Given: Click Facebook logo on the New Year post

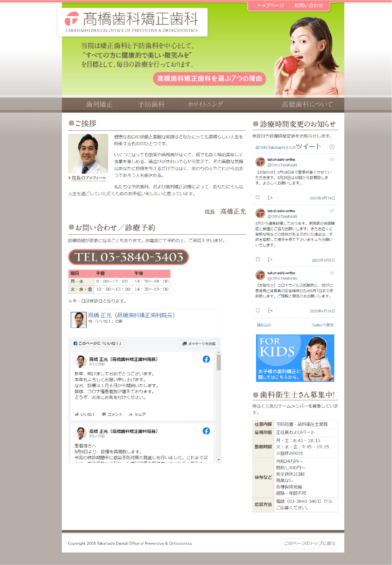Looking at the screenshot, I should click(206, 359).
